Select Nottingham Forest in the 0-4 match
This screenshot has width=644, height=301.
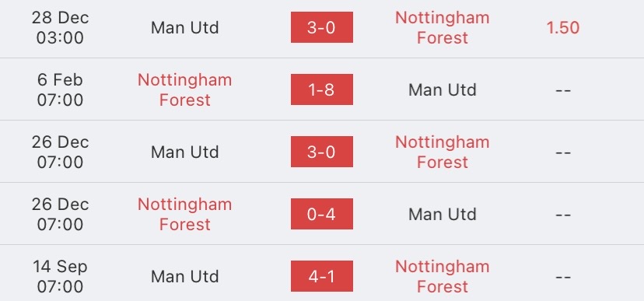coord(185,214)
